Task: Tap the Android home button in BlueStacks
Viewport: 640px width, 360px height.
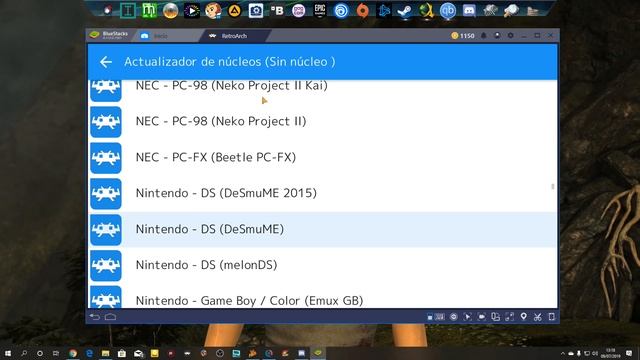Action: click(110, 317)
